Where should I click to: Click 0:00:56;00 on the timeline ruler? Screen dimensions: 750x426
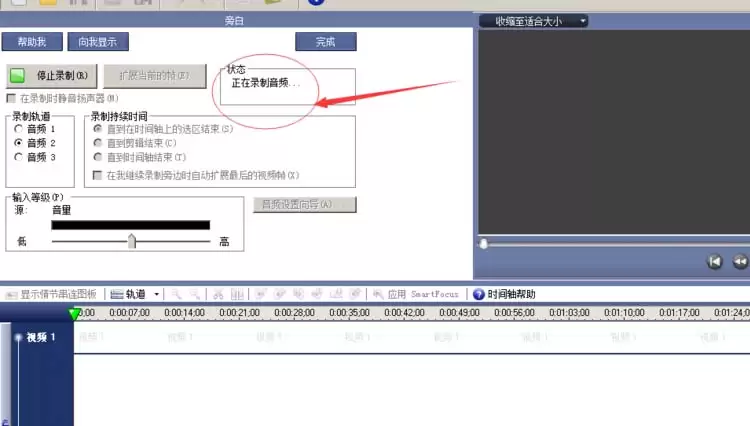pyautogui.click(x=514, y=313)
